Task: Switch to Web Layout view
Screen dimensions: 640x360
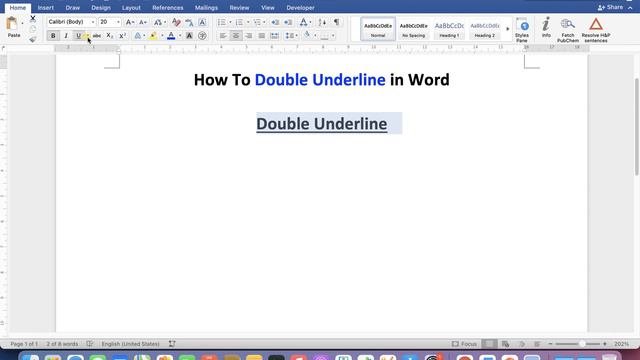Action: coord(505,344)
